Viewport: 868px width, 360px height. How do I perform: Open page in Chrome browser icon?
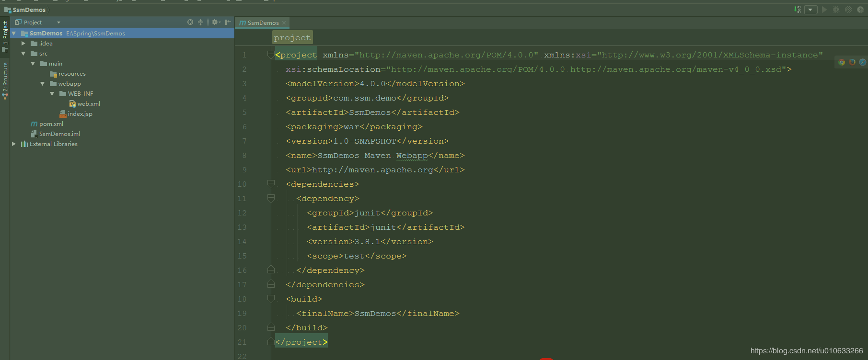point(842,62)
